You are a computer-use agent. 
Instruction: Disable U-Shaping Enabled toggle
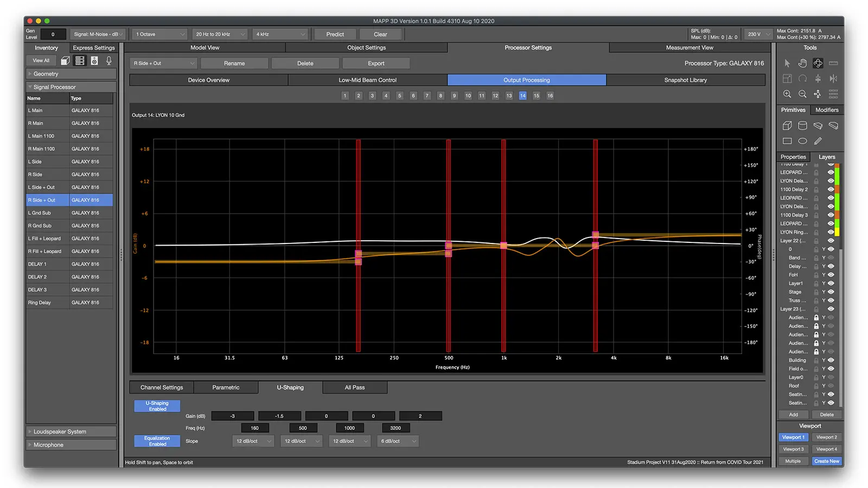(157, 406)
